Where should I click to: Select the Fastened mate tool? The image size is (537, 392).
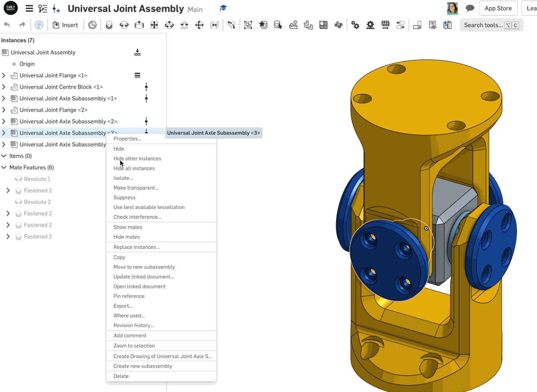click(x=109, y=25)
